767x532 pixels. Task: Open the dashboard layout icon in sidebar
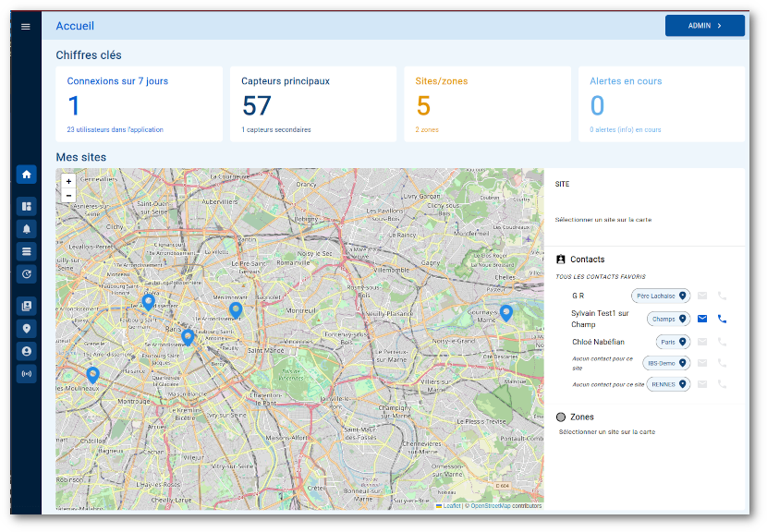tap(26, 206)
